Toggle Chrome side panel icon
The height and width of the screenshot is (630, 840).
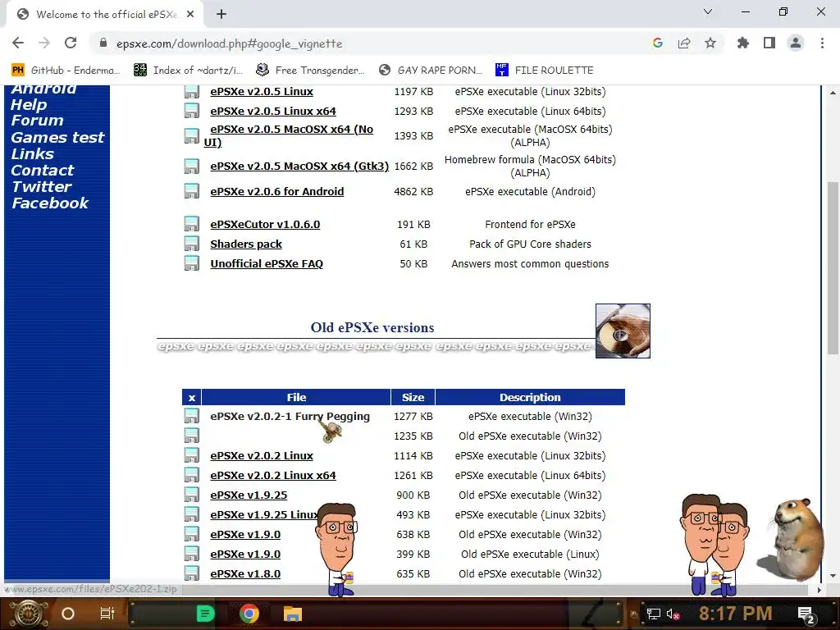(769, 43)
